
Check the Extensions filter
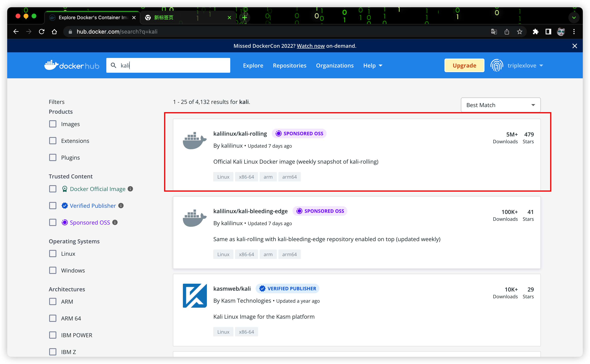53,141
